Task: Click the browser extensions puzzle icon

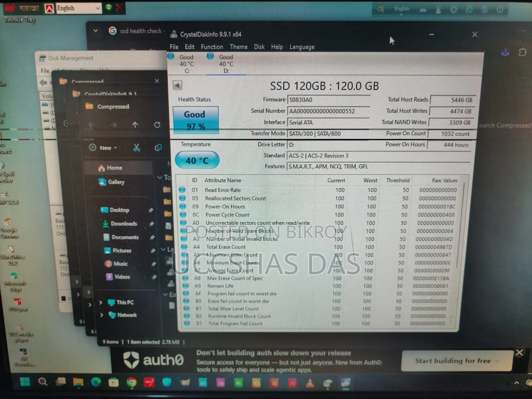Action: coord(523,52)
